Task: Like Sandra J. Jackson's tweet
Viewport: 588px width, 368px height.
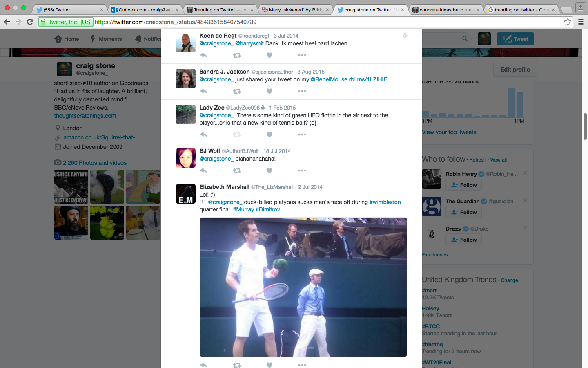Action: tap(269, 91)
